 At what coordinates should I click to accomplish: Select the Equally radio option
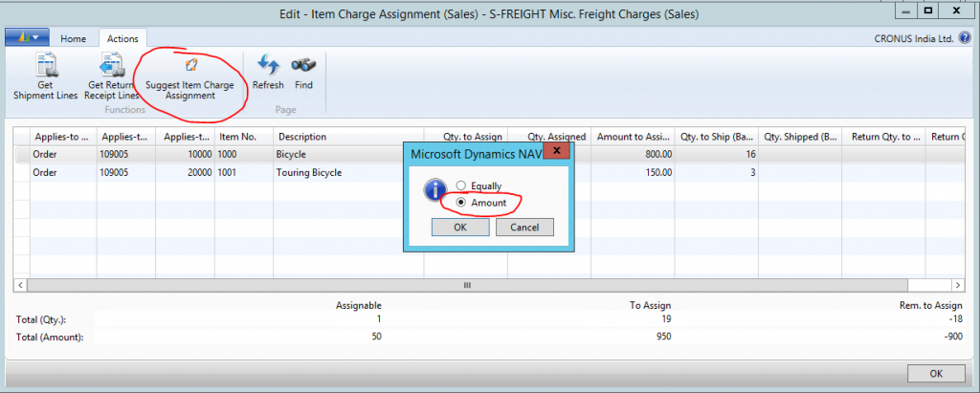pos(462,186)
